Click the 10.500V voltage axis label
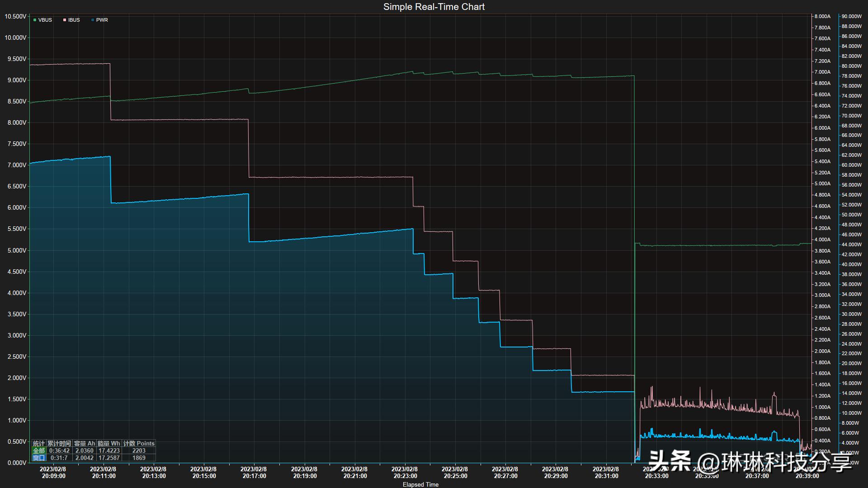 [x=15, y=16]
